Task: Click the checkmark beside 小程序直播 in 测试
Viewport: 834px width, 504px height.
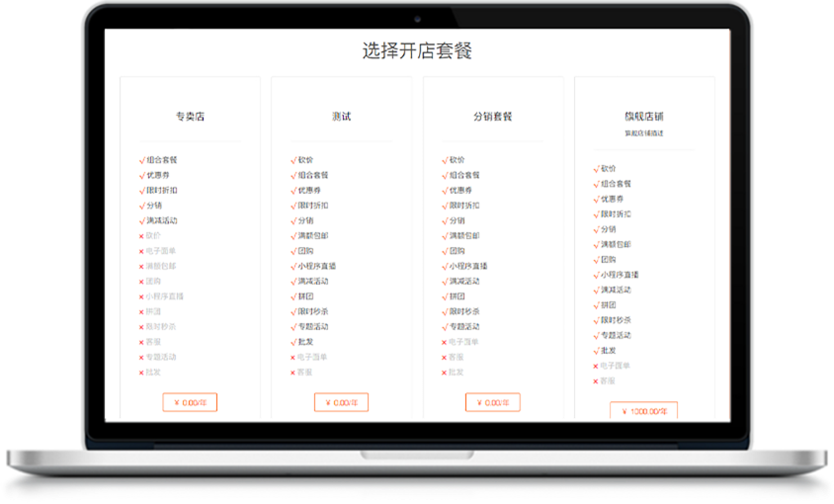Action: click(x=293, y=266)
